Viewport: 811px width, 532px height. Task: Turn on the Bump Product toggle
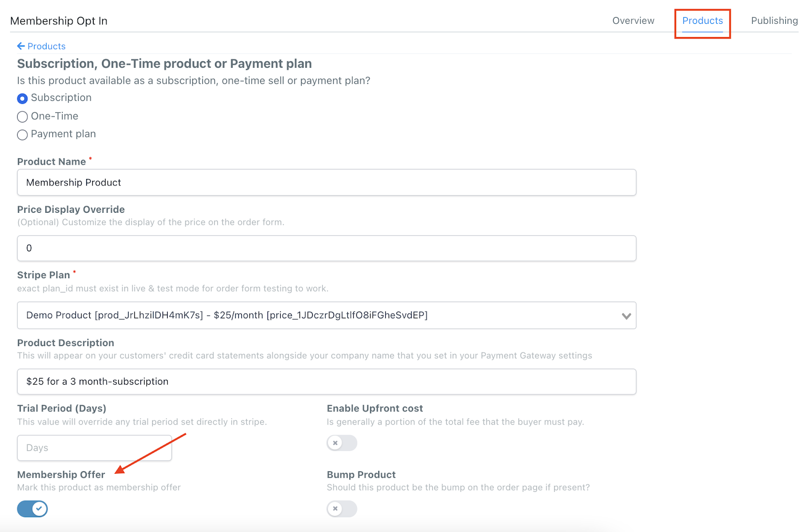click(x=342, y=509)
